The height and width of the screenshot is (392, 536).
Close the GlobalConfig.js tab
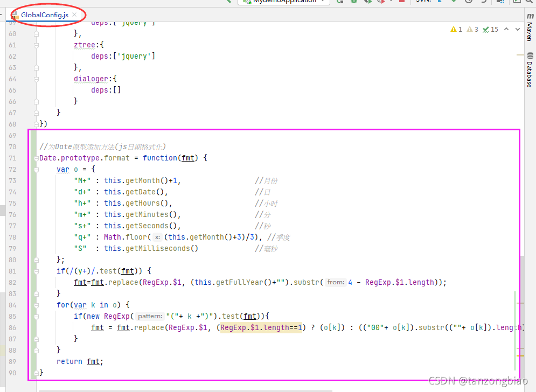tap(74, 15)
